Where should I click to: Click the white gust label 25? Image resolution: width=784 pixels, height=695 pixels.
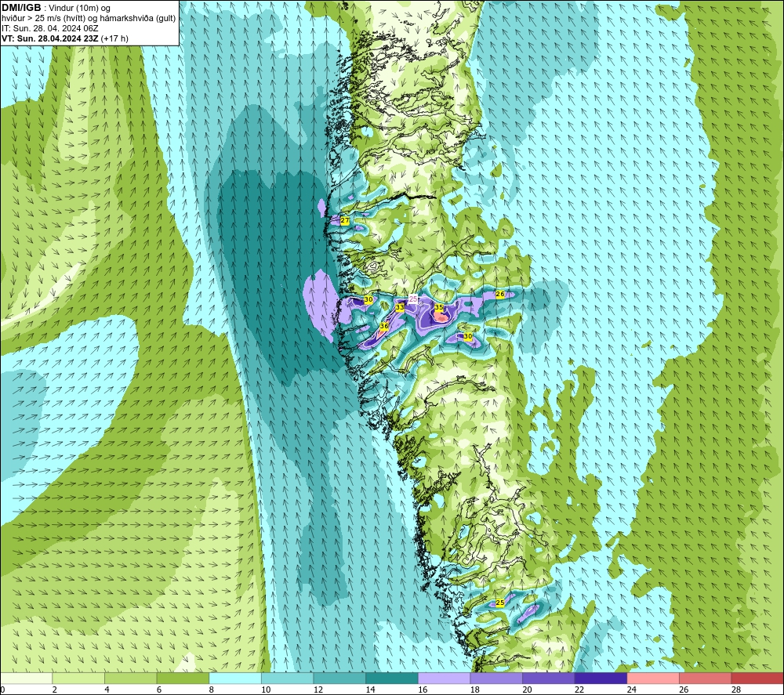[413, 299]
